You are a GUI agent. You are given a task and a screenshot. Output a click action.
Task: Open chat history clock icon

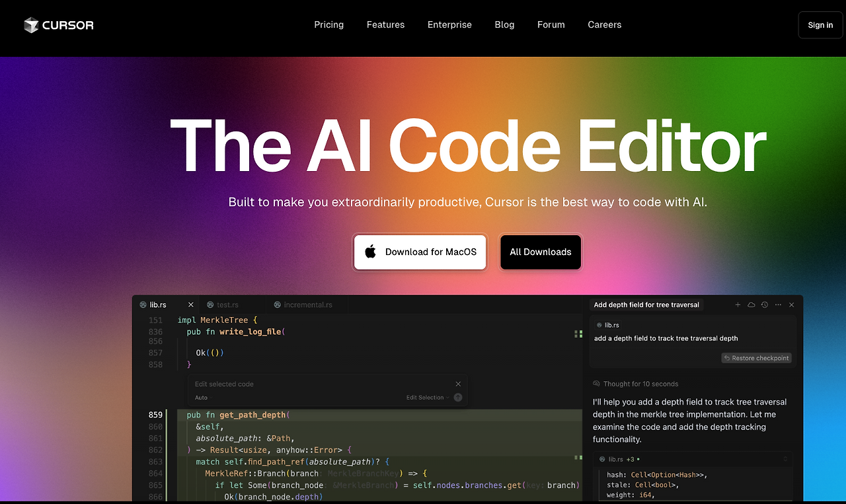765,305
